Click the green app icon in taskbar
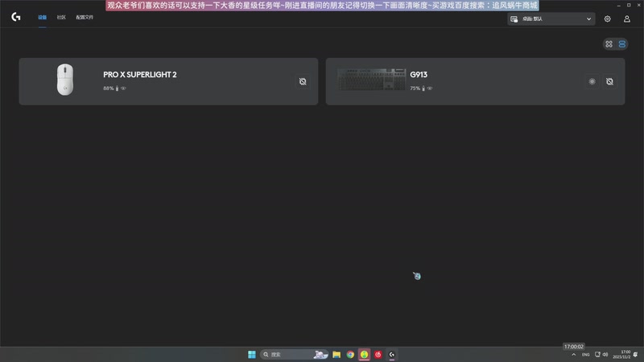 coord(365,354)
